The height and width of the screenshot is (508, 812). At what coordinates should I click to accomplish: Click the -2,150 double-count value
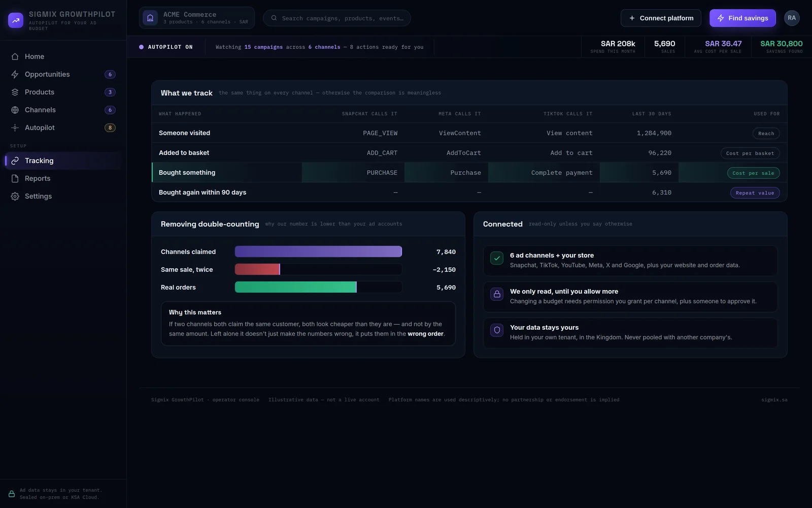[x=444, y=270]
